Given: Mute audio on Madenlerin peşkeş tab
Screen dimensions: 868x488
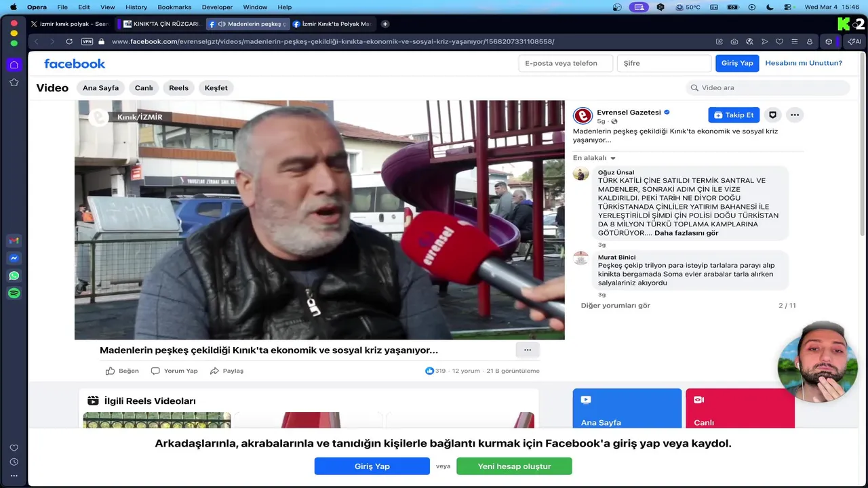Looking at the screenshot, I should pyautogui.click(x=222, y=24).
